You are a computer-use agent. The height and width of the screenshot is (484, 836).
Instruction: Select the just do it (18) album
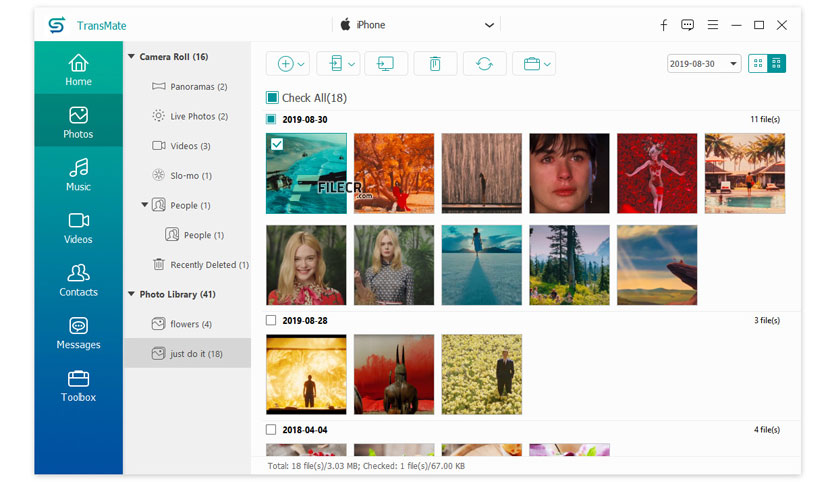pos(187,353)
